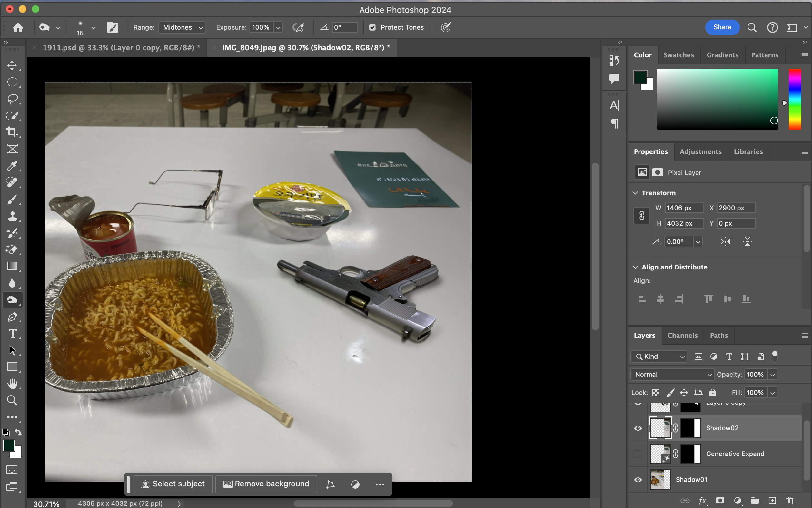Collapse the Align and Distribute section
The image size is (812, 508).
tap(635, 267)
